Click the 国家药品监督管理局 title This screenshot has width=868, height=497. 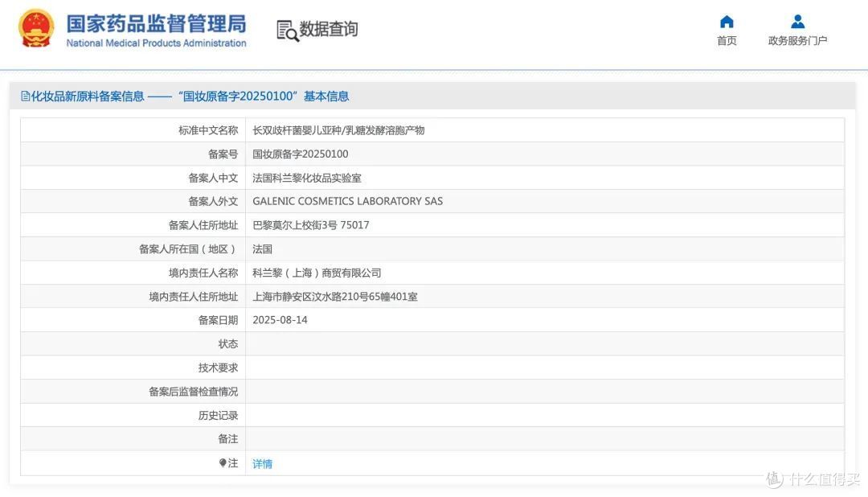click(156, 24)
